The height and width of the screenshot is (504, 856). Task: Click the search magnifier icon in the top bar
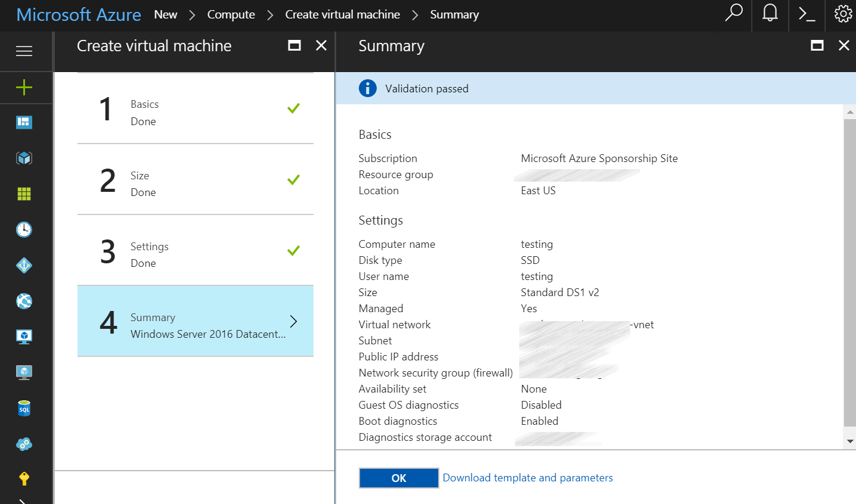pyautogui.click(x=734, y=13)
